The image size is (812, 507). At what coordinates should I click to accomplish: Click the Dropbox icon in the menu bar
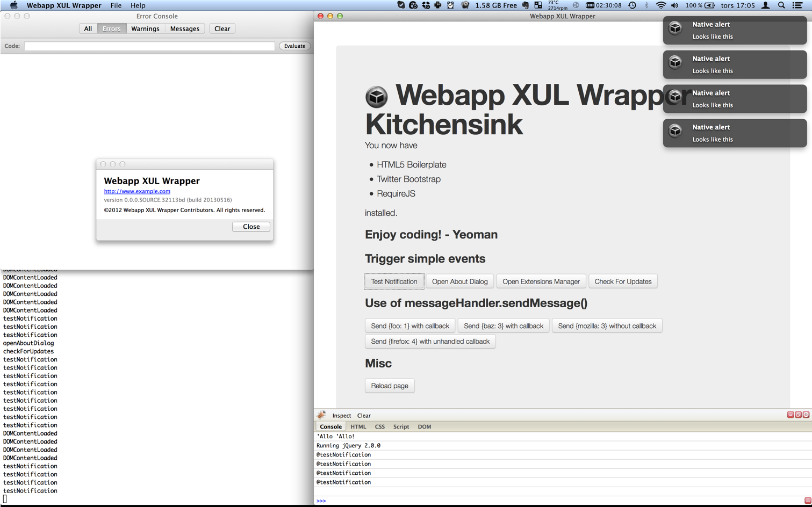click(426, 5)
